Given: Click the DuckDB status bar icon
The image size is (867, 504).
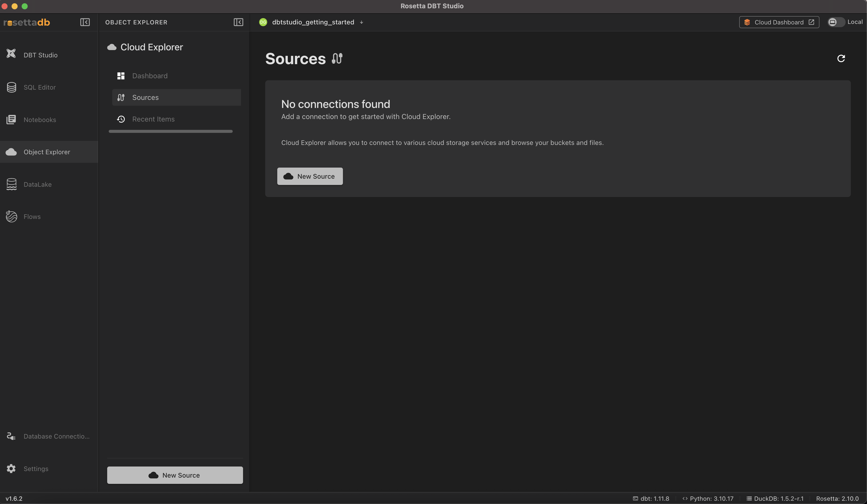Looking at the screenshot, I should coord(749,498).
